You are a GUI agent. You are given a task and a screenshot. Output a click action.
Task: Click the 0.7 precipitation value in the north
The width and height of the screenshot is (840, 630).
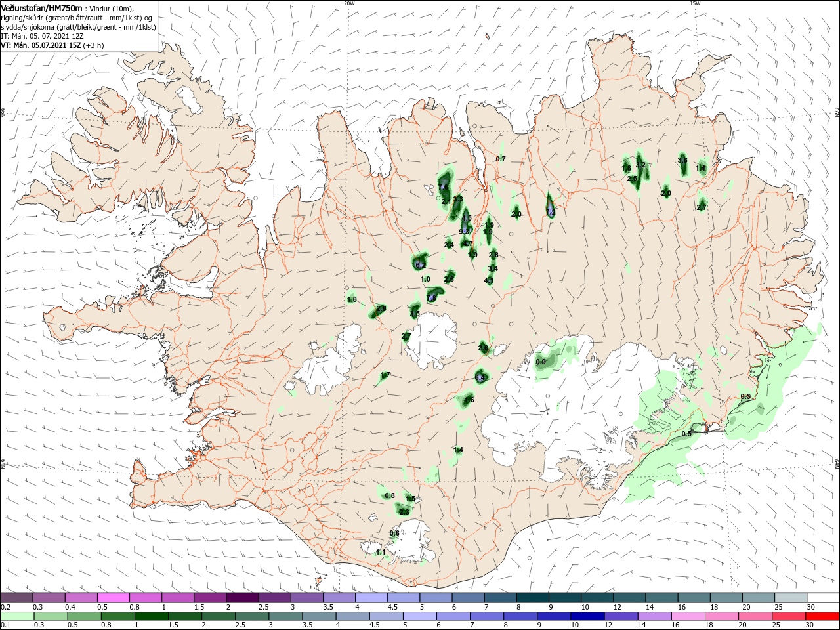501,159
